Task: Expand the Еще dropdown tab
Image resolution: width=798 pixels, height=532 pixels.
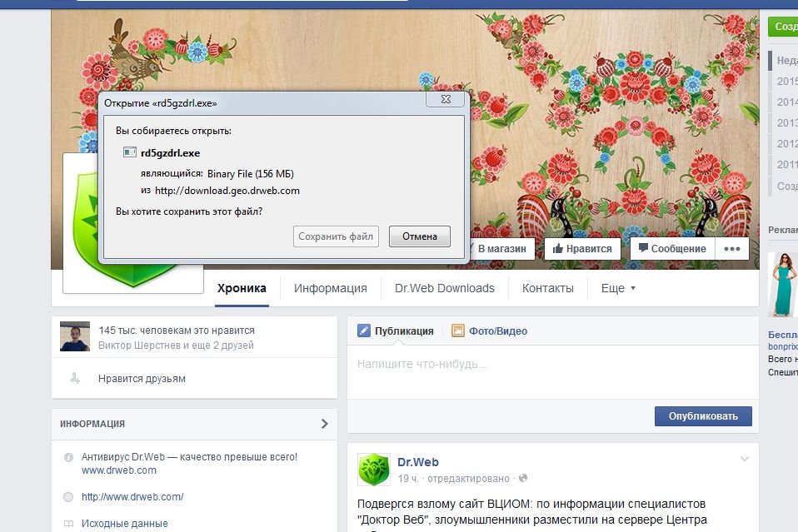Action: [x=618, y=288]
